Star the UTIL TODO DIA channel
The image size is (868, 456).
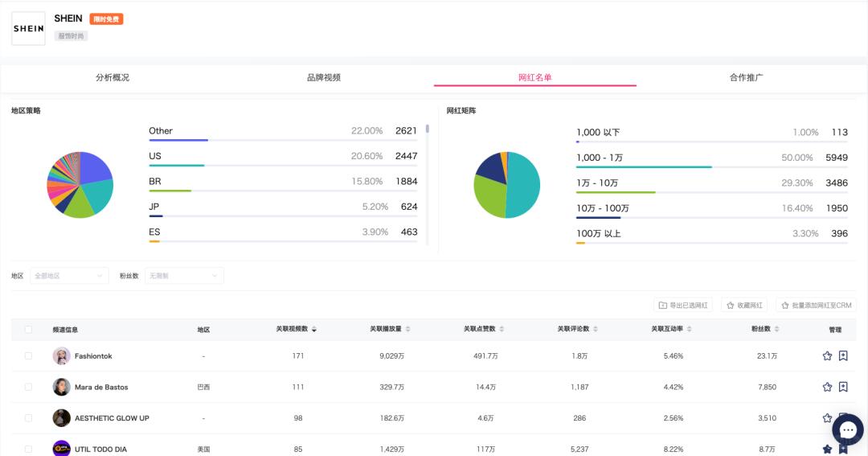pos(827,449)
